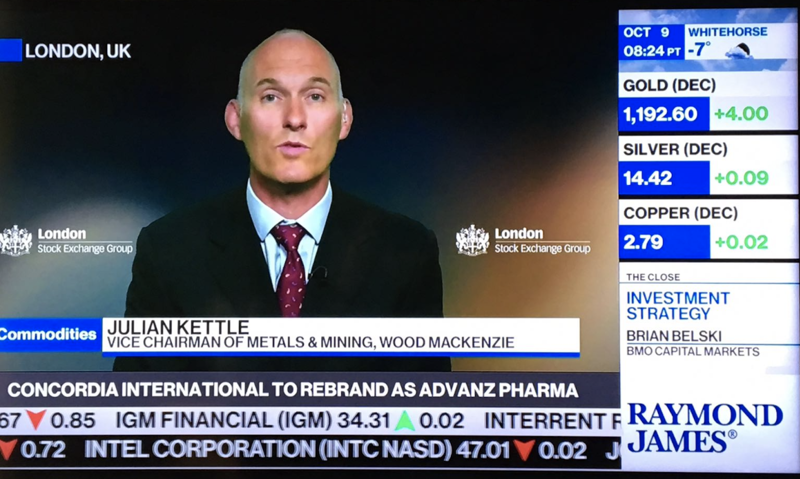Click the red down arrow before 0.72

(x=8, y=449)
